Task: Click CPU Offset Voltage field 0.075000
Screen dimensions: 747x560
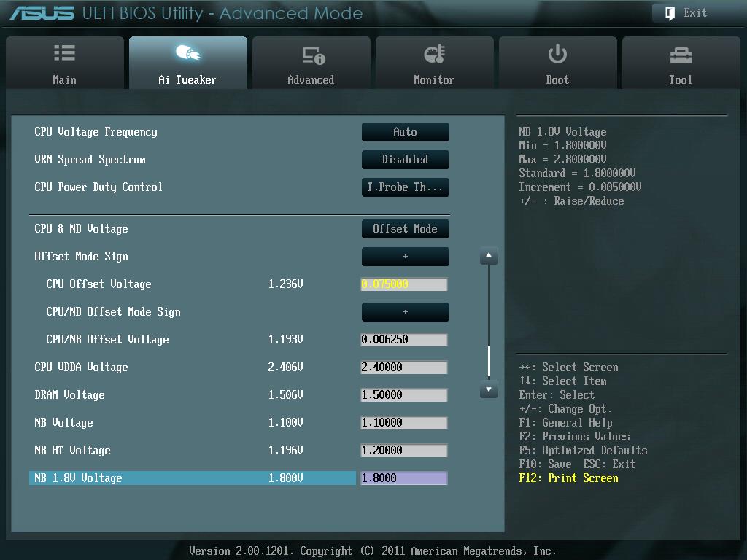Action: [x=404, y=284]
